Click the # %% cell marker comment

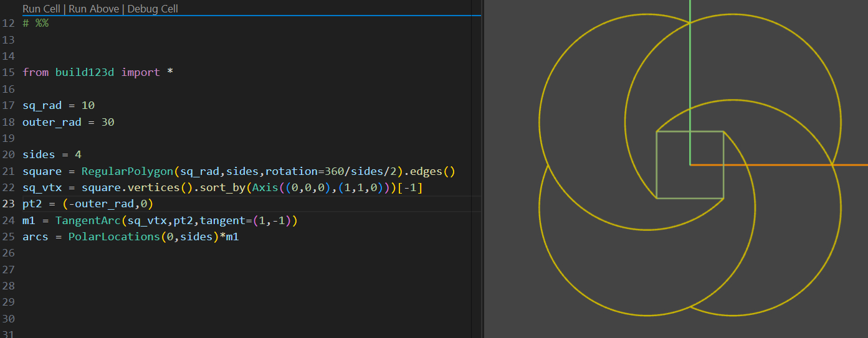point(36,23)
